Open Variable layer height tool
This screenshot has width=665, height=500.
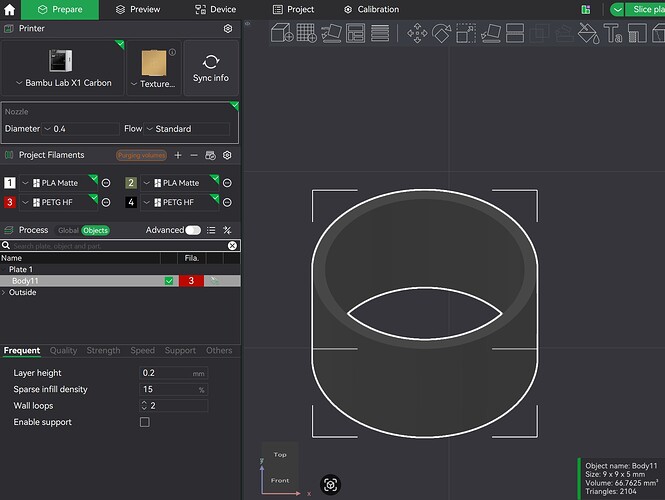click(x=380, y=33)
